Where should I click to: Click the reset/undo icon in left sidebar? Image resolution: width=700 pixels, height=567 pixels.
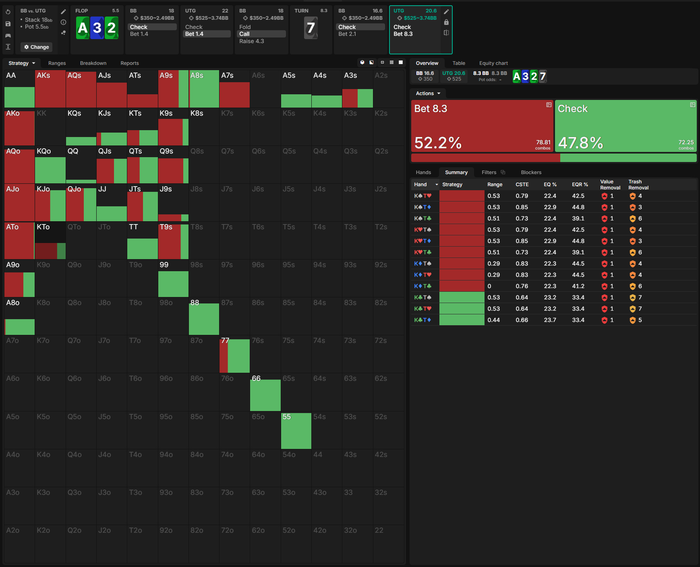point(8,12)
